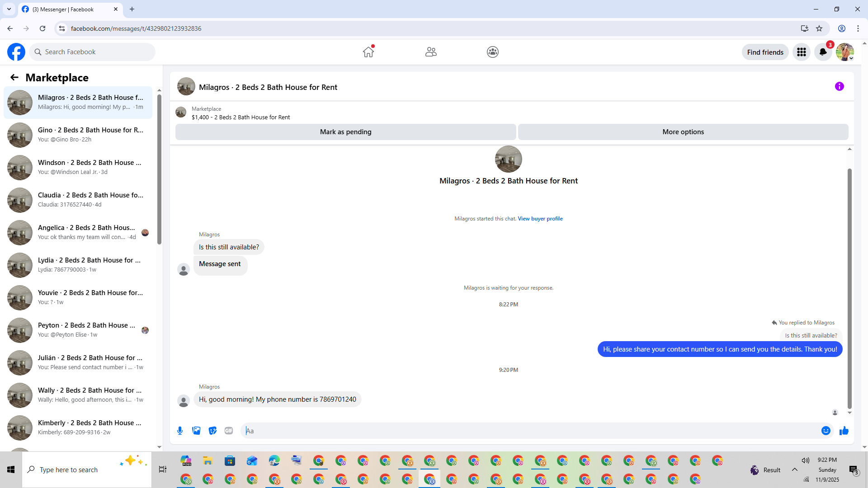
Task: Open the Friends icon in top navigation
Action: tap(431, 52)
